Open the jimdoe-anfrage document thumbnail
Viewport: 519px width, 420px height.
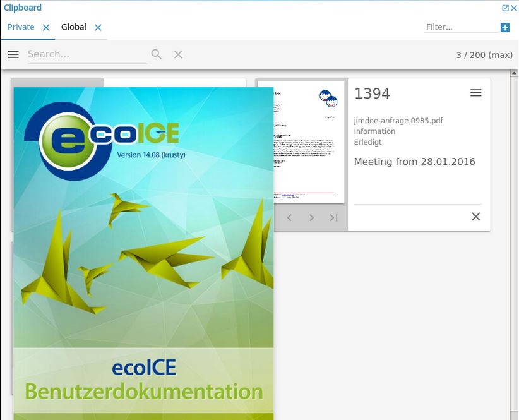pyautogui.click(x=309, y=142)
